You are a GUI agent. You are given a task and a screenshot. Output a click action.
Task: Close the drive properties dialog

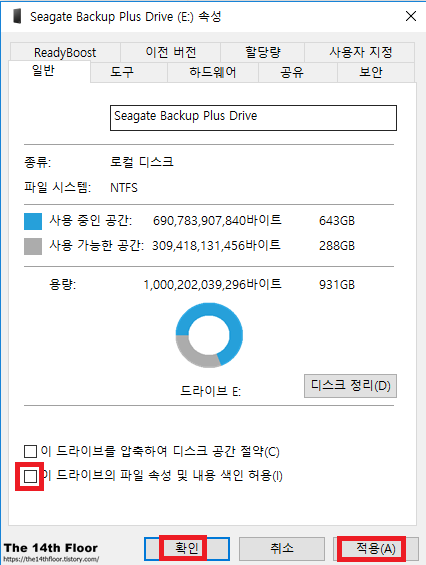click(411, 16)
